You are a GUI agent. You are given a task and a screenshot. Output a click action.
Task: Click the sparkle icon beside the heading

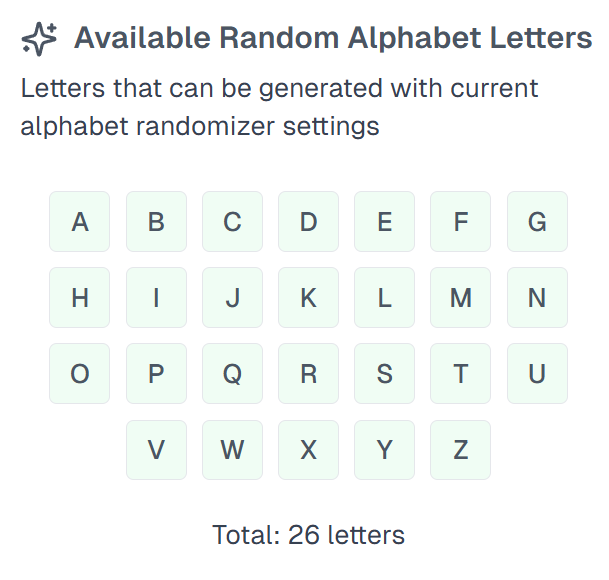[39, 39]
